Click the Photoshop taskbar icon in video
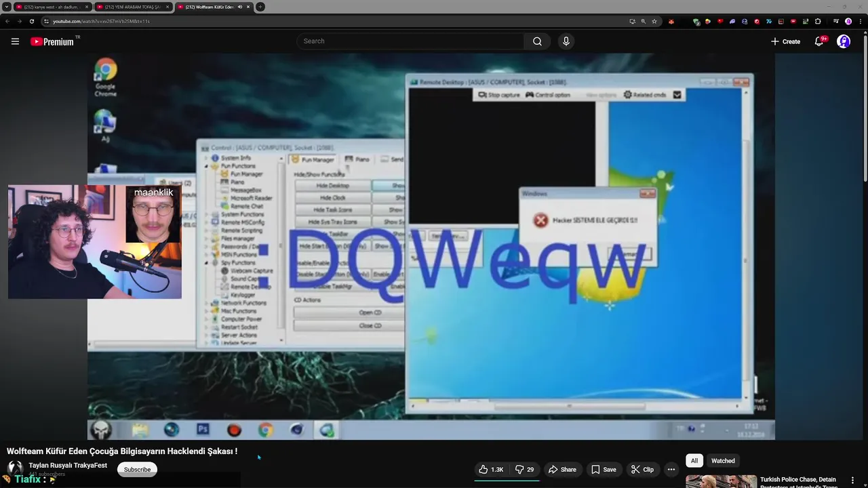Screen dimensions: 868x488 point(203,430)
